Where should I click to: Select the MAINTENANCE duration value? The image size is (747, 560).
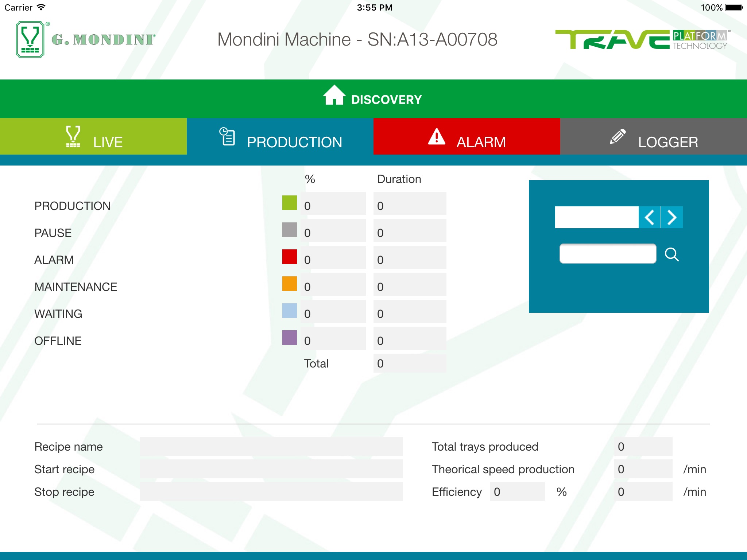coord(410,284)
